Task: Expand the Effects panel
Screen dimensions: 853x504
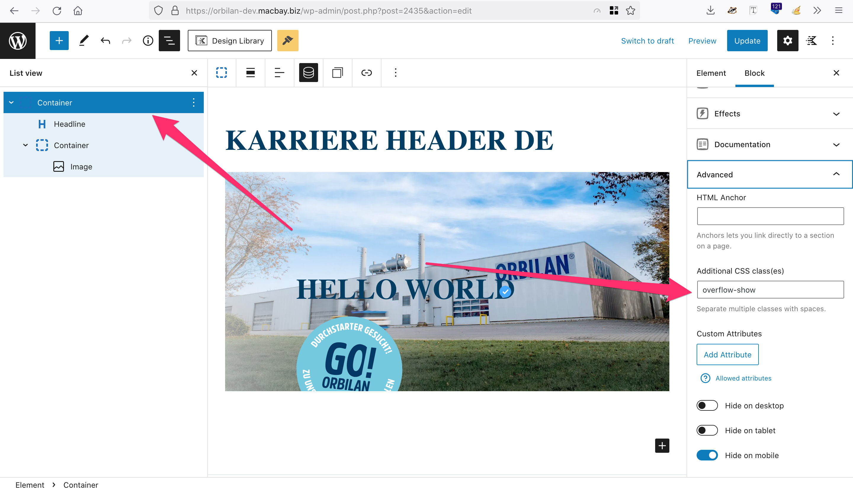Action: click(770, 113)
